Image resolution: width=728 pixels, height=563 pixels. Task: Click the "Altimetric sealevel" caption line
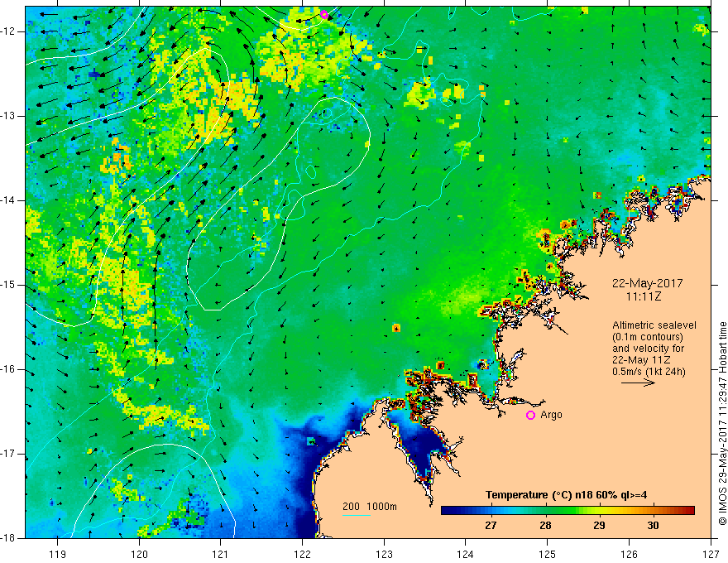coord(654,325)
